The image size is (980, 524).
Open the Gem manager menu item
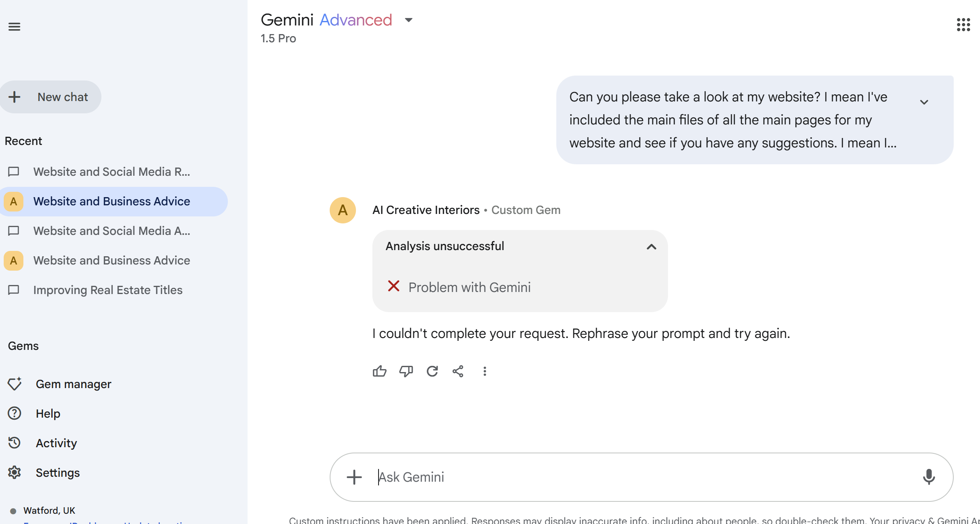pyautogui.click(x=73, y=384)
